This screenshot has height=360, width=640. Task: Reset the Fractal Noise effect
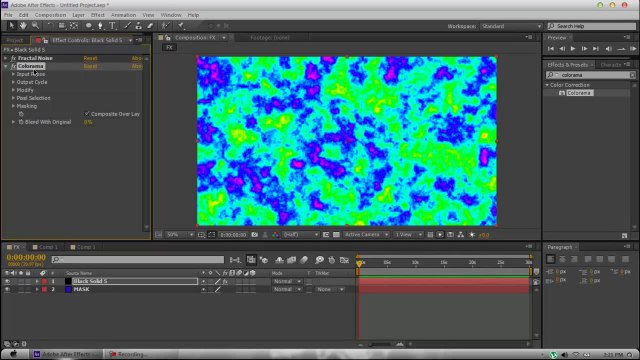90,58
